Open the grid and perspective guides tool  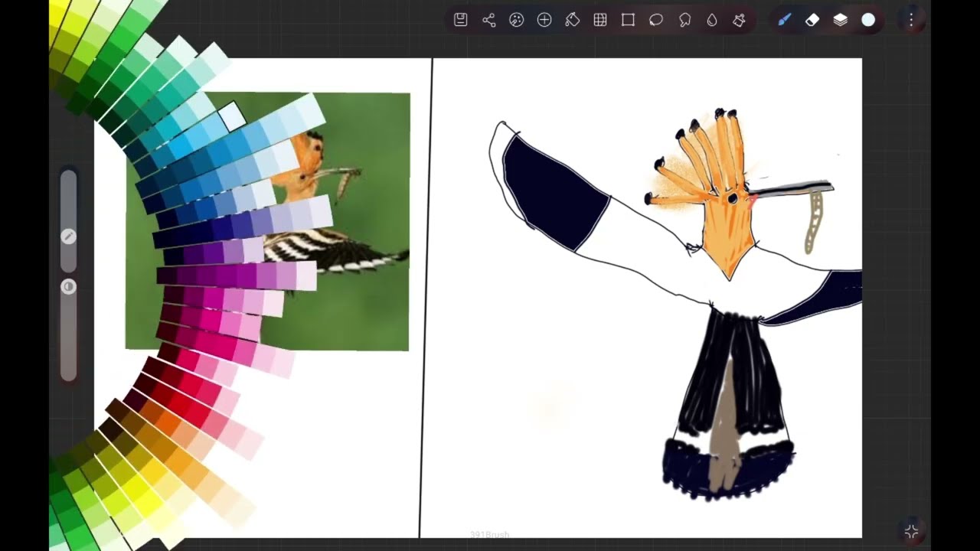[x=600, y=20]
